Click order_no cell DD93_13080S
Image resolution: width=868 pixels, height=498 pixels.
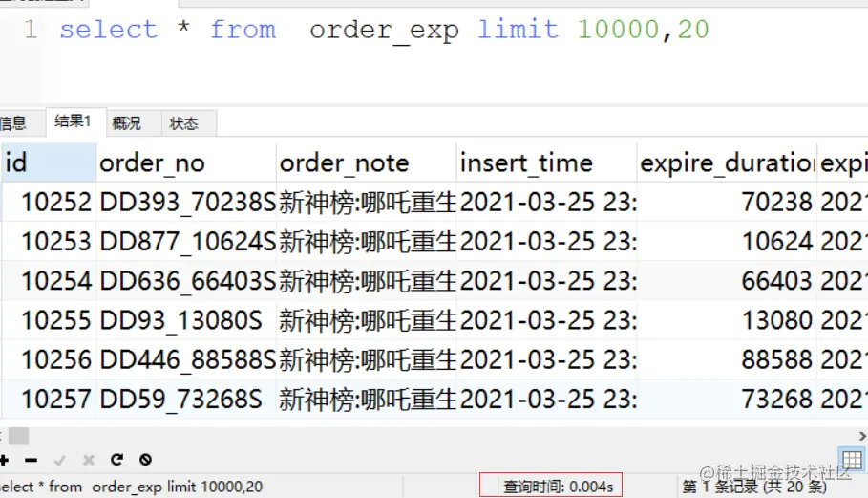click(186, 320)
